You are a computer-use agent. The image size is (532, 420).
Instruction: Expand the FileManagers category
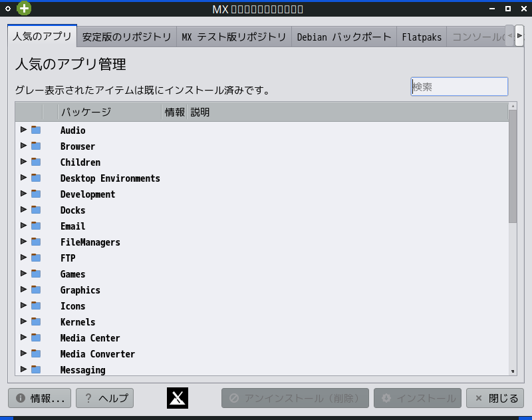[x=23, y=241]
